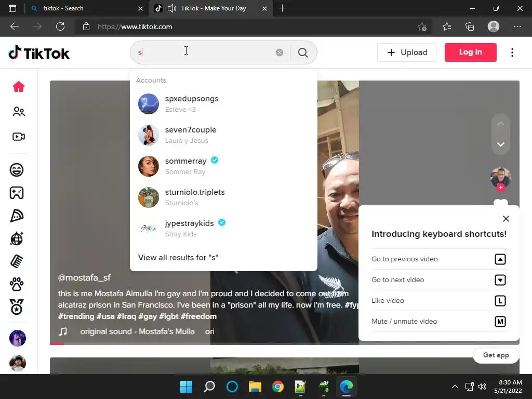Refresh the page in the browser toolbar
Image resolution: width=532 pixels, height=399 pixels.
coord(60,26)
